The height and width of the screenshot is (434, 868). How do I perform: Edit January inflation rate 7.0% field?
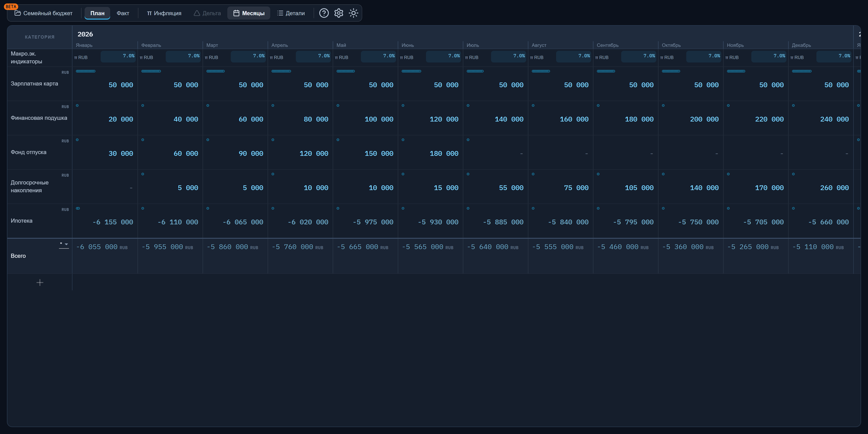pyautogui.click(x=118, y=56)
